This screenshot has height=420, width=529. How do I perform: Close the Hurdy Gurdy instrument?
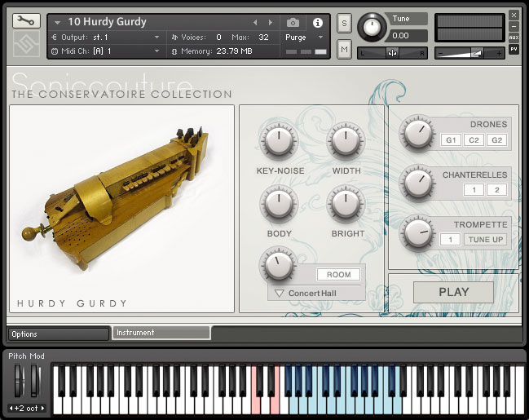click(x=514, y=15)
